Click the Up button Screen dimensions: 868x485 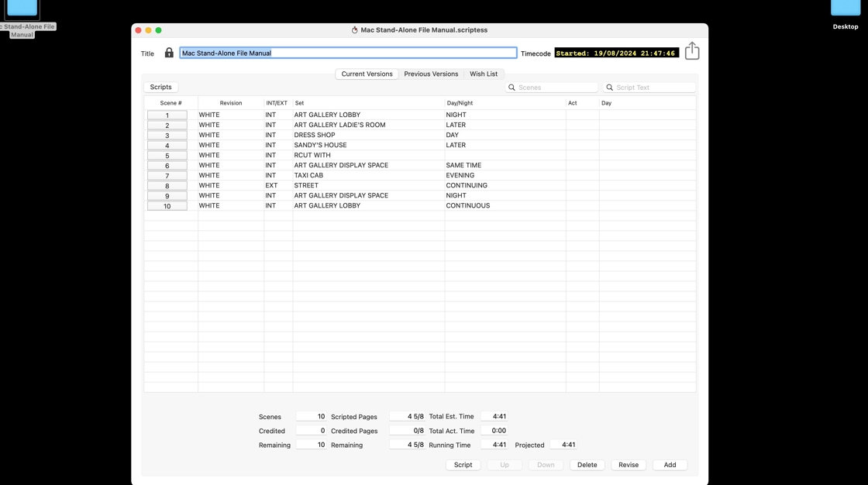point(505,465)
